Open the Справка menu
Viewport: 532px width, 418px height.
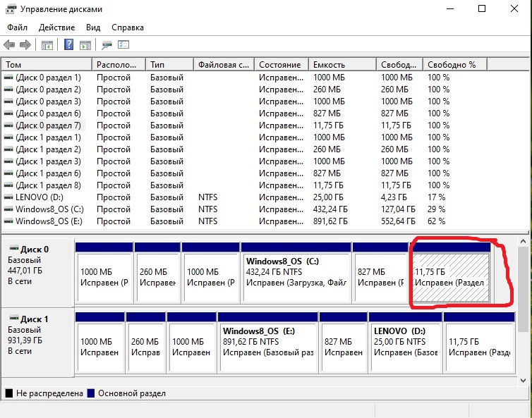(127, 27)
